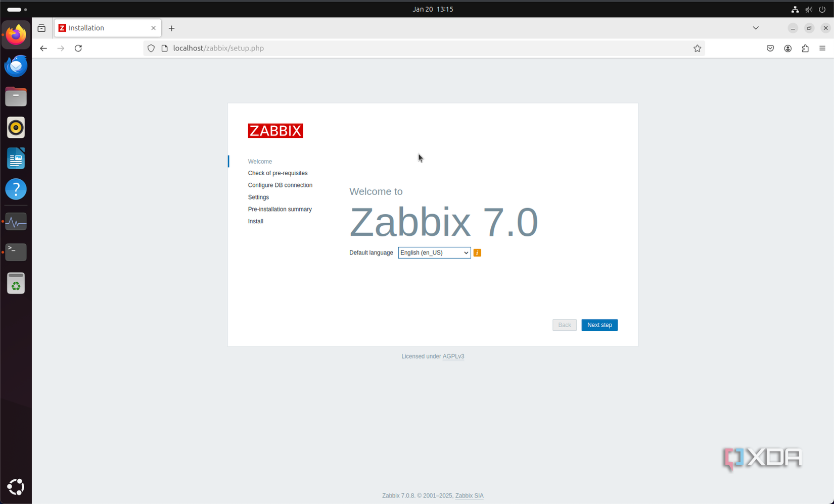Open the Zabbix SIA link
This screenshot has width=834, height=504.
[x=469, y=495]
